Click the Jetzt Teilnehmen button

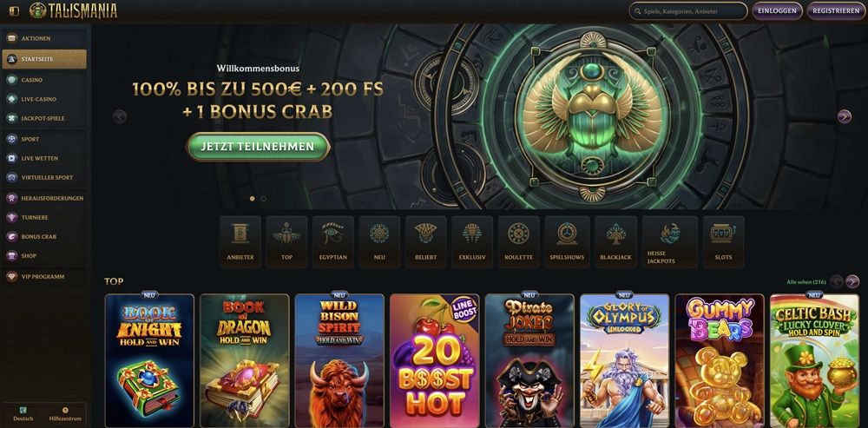coord(258,147)
